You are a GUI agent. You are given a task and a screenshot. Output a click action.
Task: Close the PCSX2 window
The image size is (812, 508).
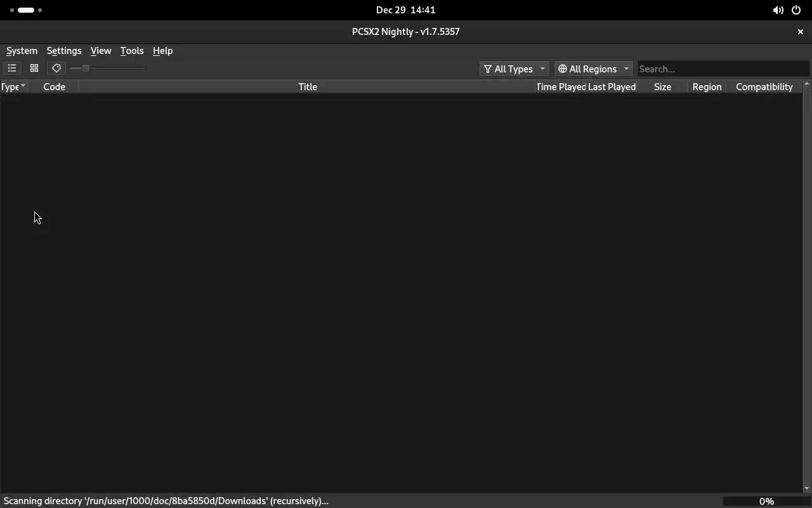tap(800, 32)
